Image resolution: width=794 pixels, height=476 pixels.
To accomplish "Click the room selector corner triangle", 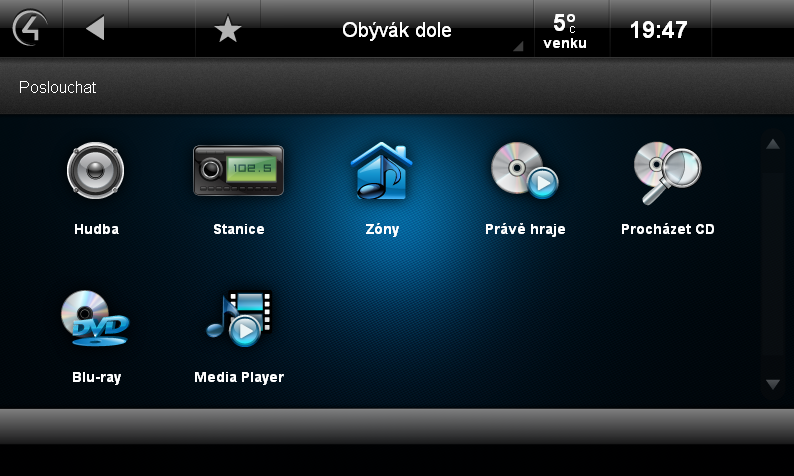I will tap(519, 46).
